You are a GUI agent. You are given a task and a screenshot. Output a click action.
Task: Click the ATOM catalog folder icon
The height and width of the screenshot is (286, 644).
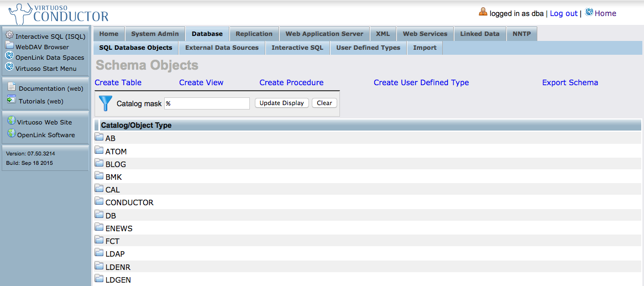99,151
